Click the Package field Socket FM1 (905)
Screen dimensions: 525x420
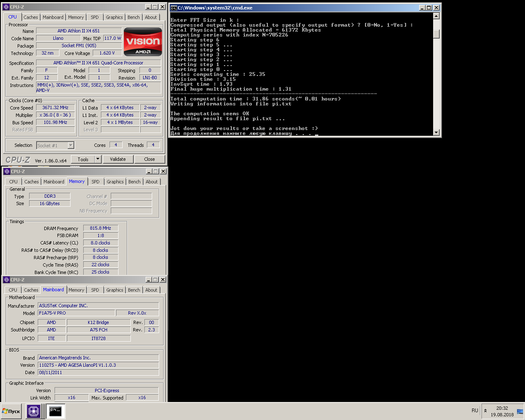pos(79,46)
